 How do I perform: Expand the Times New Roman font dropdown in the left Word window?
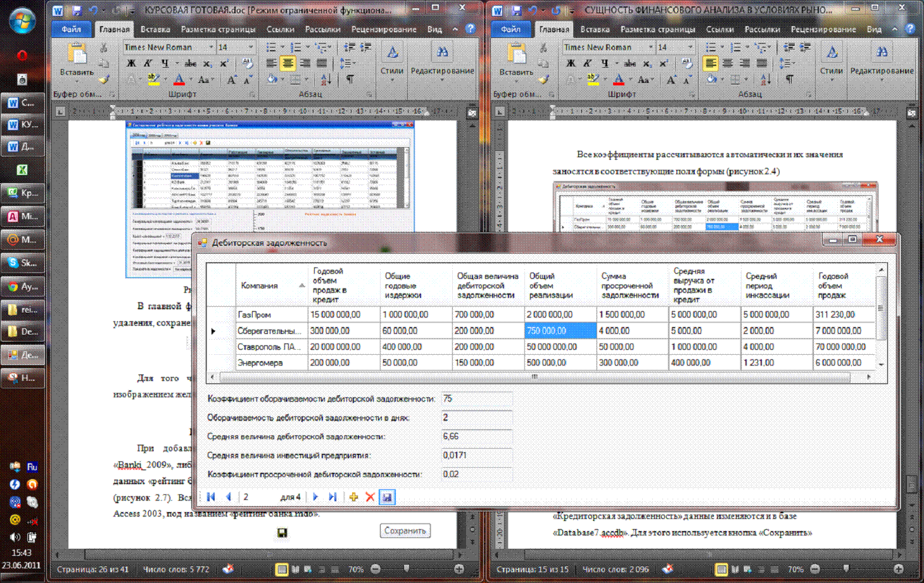[211, 48]
